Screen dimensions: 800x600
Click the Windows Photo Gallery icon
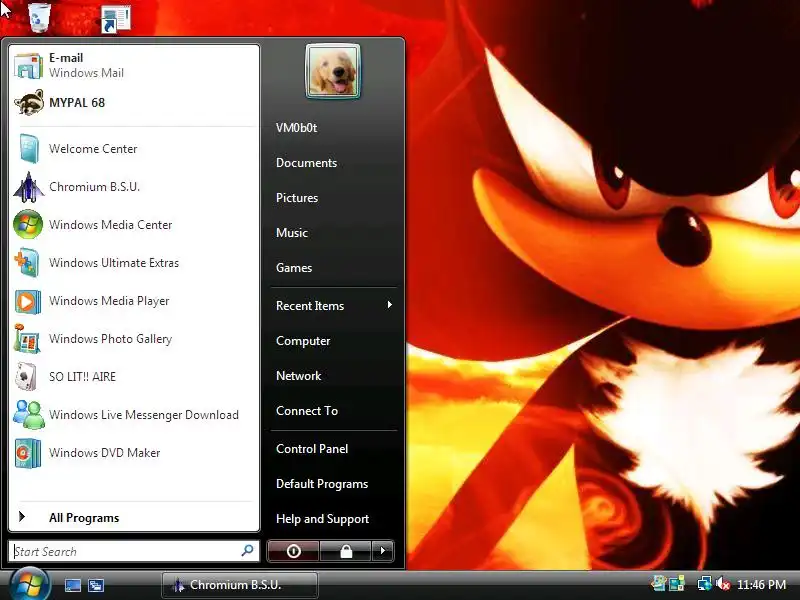pos(27,339)
